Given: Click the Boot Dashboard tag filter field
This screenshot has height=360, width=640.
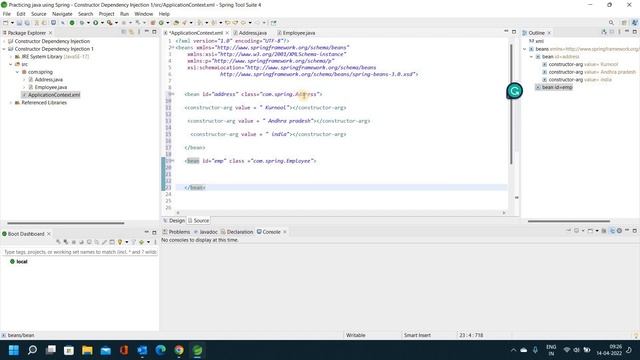Looking at the screenshot, I should click(x=80, y=252).
